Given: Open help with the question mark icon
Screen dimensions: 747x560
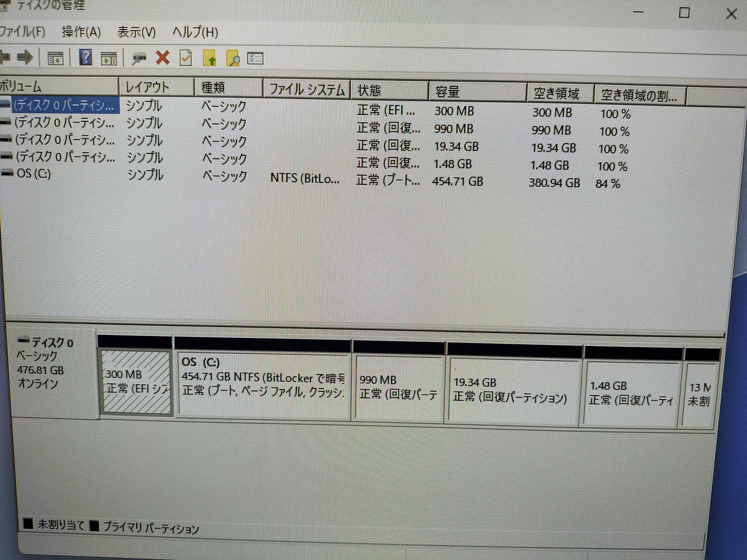Looking at the screenshot, I should [x=85, y=57].
